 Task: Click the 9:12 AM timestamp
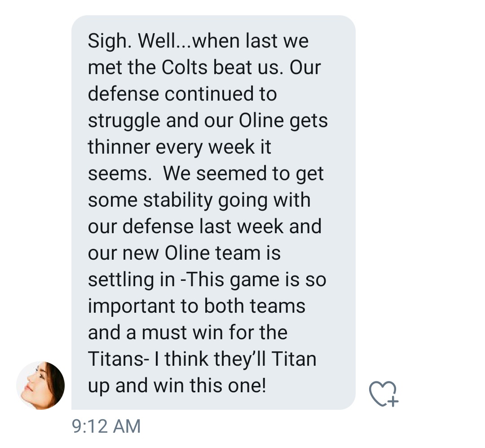(x=106, y=426)
